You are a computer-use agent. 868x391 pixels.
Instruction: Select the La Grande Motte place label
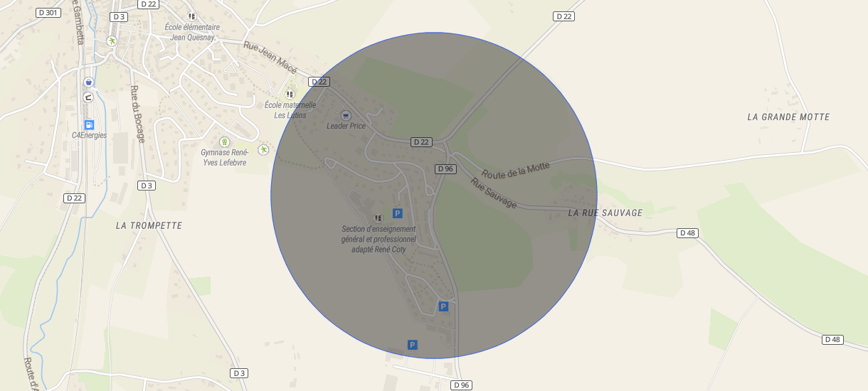(788, 117)
